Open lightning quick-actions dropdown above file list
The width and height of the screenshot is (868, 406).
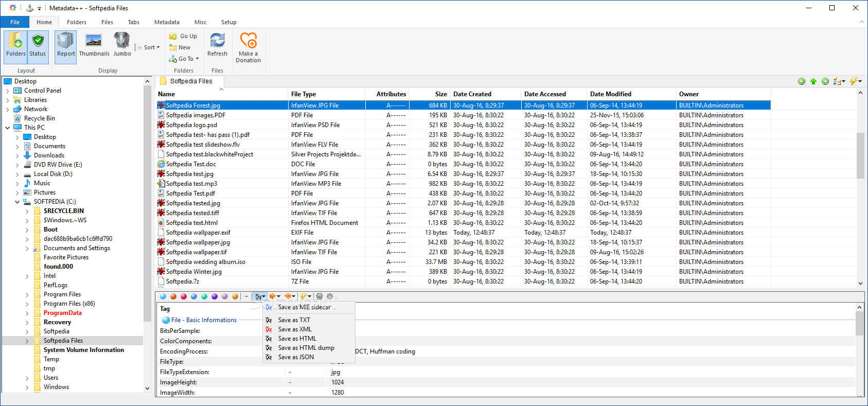[x=856, y=81]
